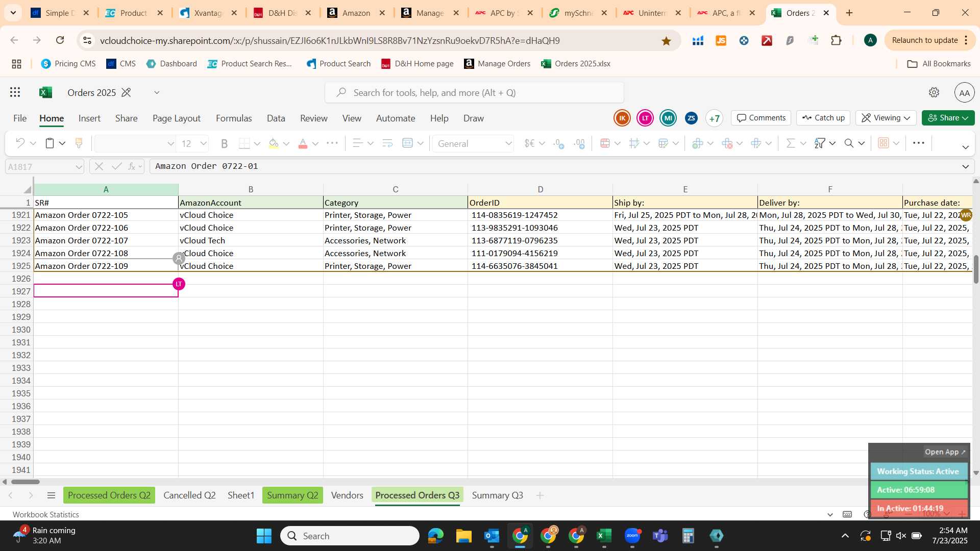Open Excel settings gear icon

point(934,92)
